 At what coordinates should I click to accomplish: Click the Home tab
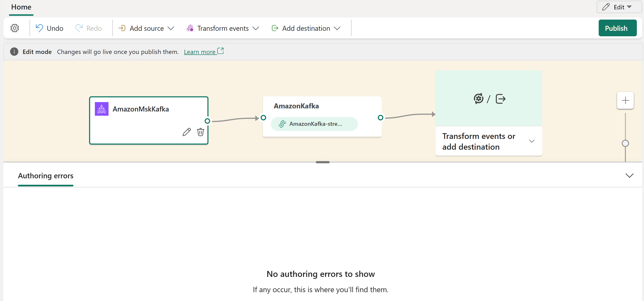pyautogui.click(x=21, y=7)
